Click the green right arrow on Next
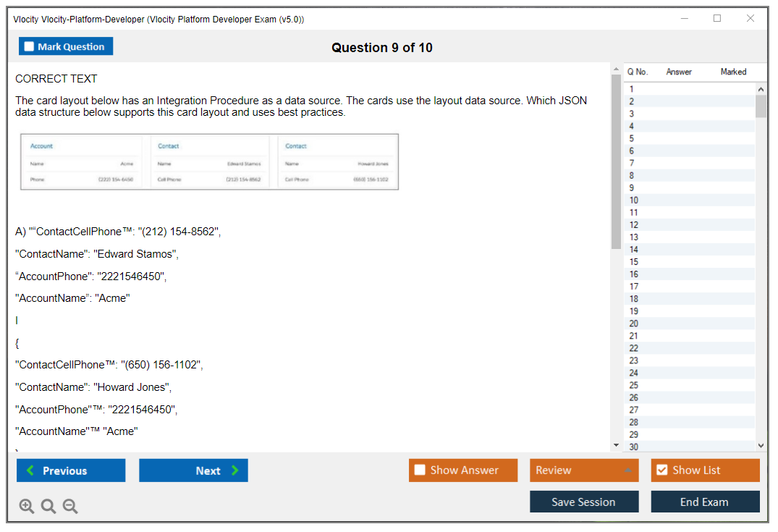Viewport: 778px width, 532px height. 235,470
